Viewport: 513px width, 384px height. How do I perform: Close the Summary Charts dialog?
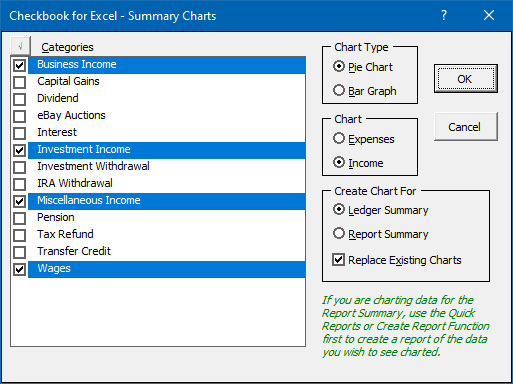(x=489, y=15)
